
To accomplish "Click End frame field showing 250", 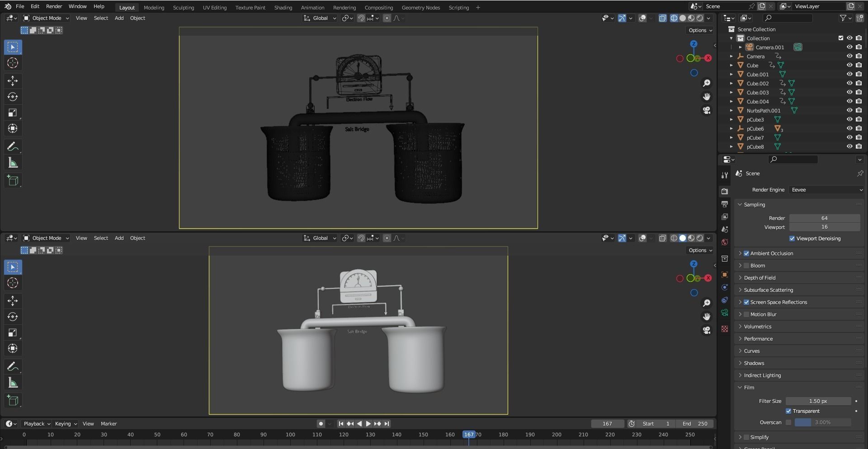I will click(x=695, y=424).
